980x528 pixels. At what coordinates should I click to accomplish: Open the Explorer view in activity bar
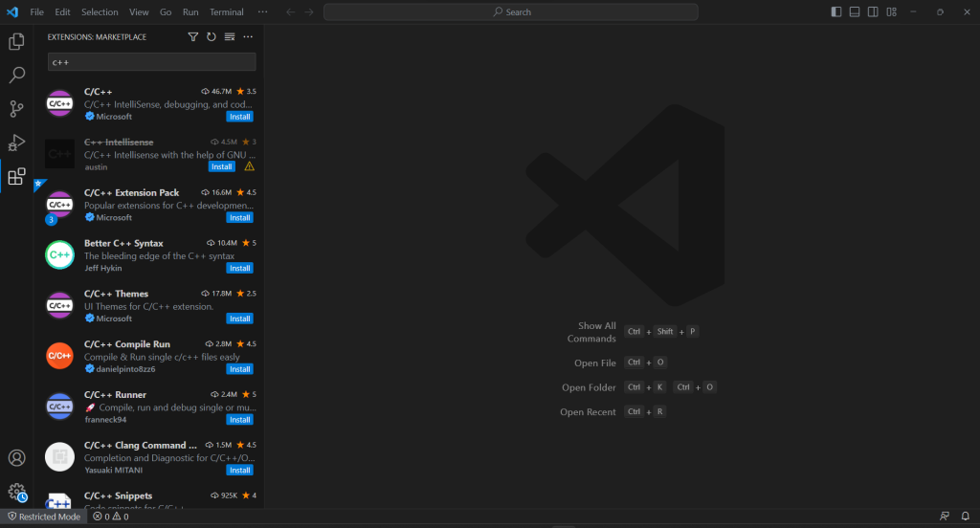point(16,42)
